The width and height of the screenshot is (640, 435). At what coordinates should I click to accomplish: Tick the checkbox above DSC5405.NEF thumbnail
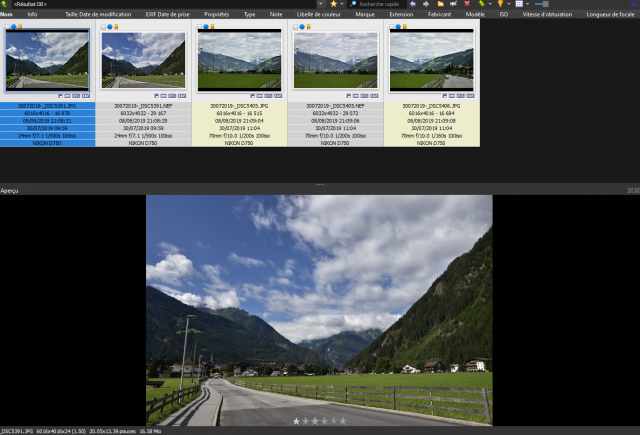point(296,27)
